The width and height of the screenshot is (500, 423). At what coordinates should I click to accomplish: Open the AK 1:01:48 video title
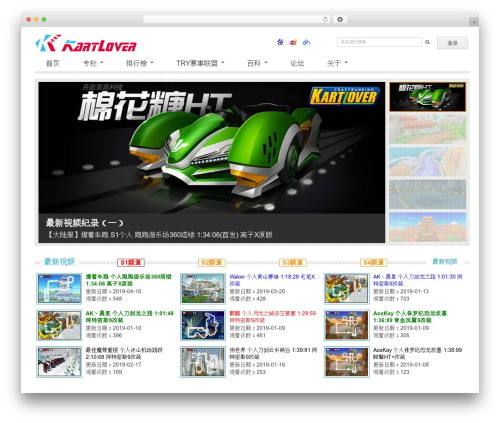point(130,317)
